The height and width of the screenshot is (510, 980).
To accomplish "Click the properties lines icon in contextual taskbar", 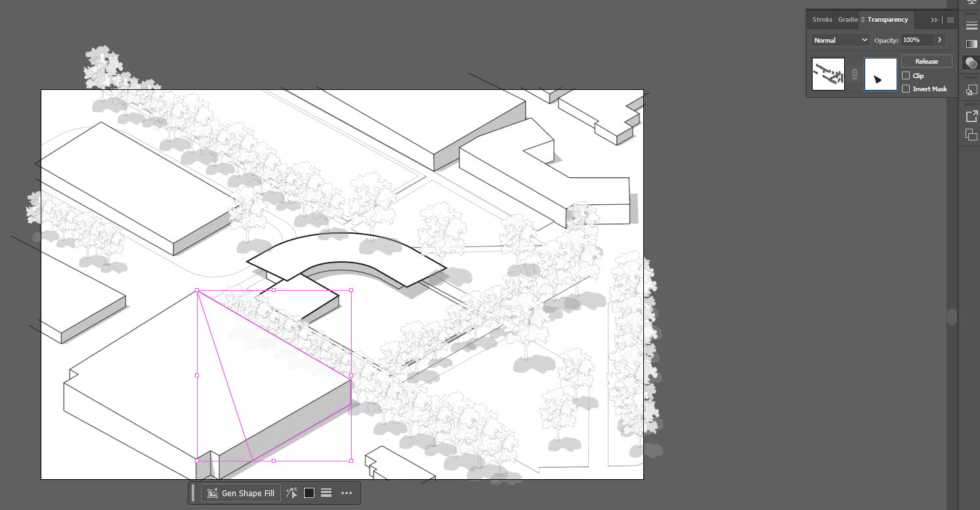I will [326, 493].
